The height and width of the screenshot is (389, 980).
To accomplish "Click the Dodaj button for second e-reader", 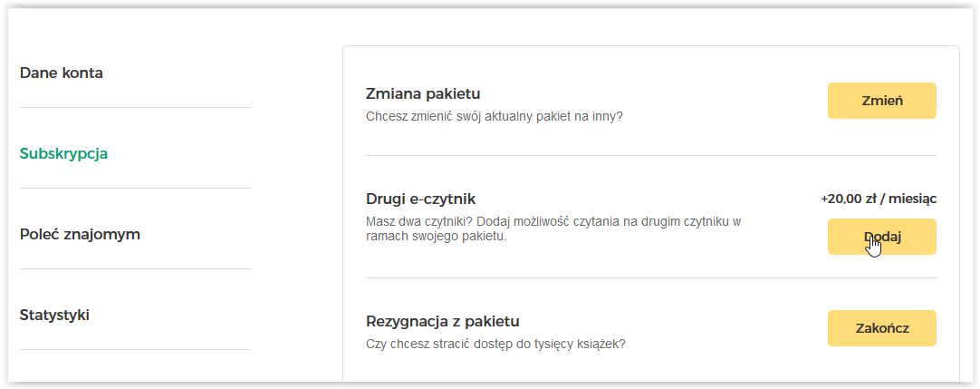I will [x=882, y=237].
